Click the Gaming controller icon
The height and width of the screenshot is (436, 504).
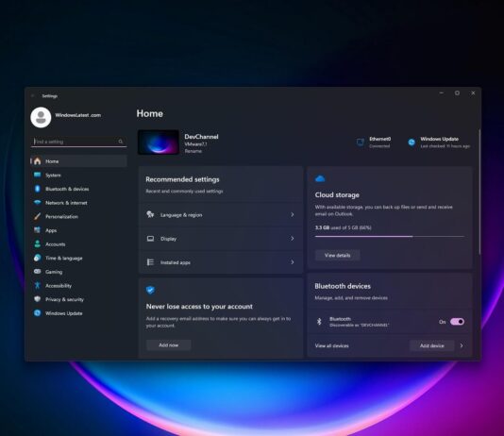coord(38,272)
